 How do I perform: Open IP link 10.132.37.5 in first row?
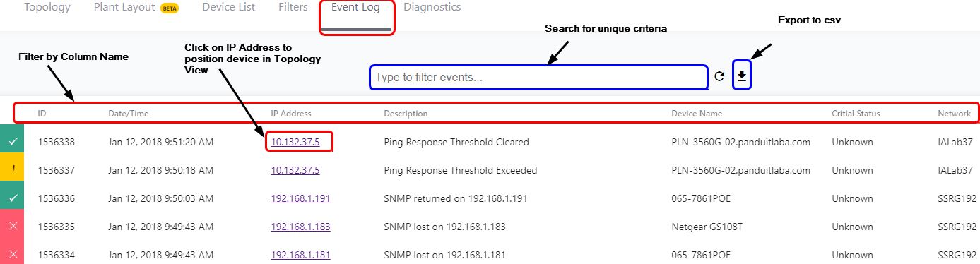click(295, 142)
